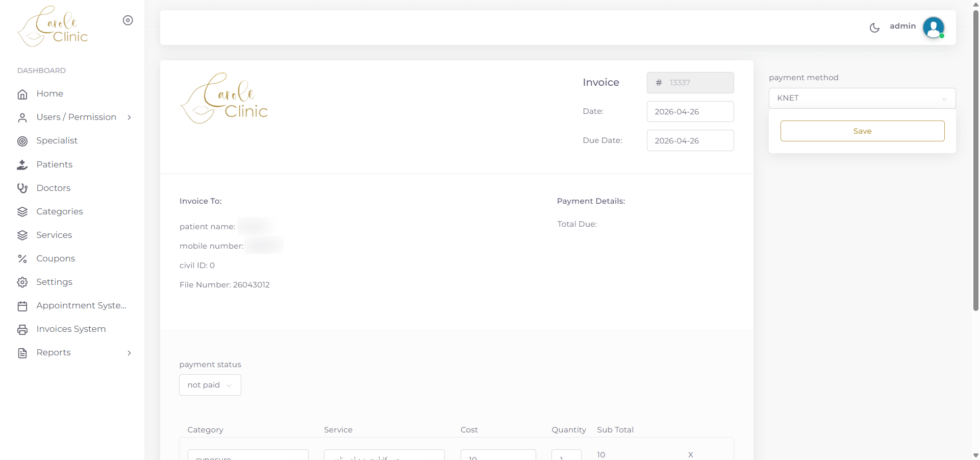Click the Specialist target icon
This screenshot has width=980, height=460.
click(22, 141)
